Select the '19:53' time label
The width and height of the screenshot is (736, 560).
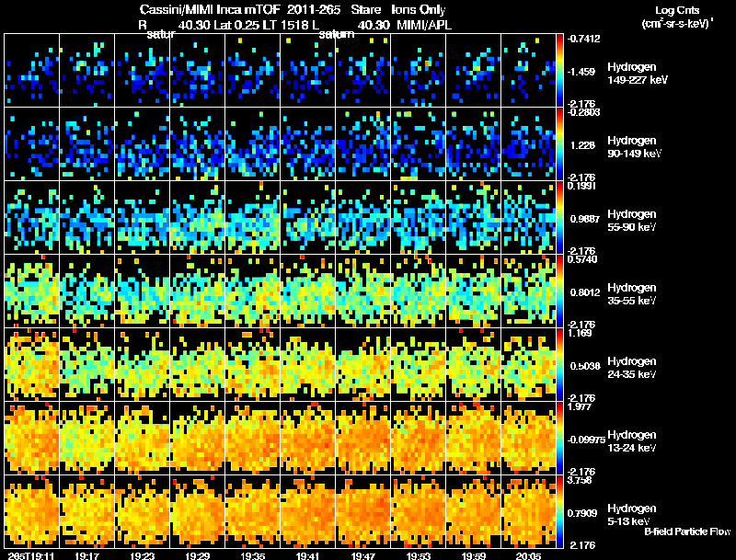click(419, 555)
